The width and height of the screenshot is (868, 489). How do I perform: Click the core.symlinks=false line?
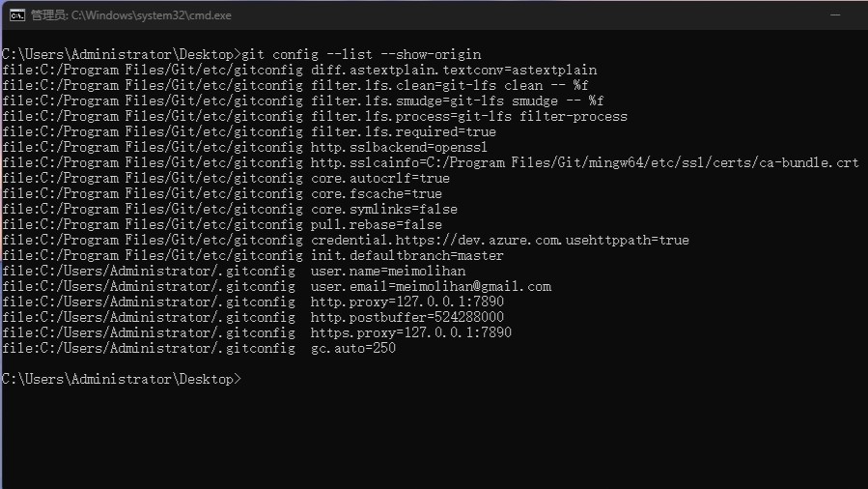[x=230, y=210]
